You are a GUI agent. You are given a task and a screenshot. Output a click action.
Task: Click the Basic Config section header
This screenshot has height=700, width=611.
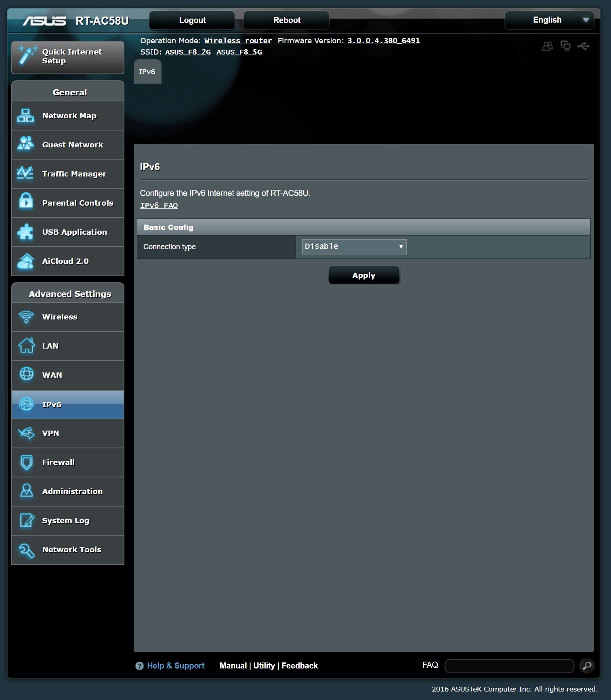(x=363, y=227)
